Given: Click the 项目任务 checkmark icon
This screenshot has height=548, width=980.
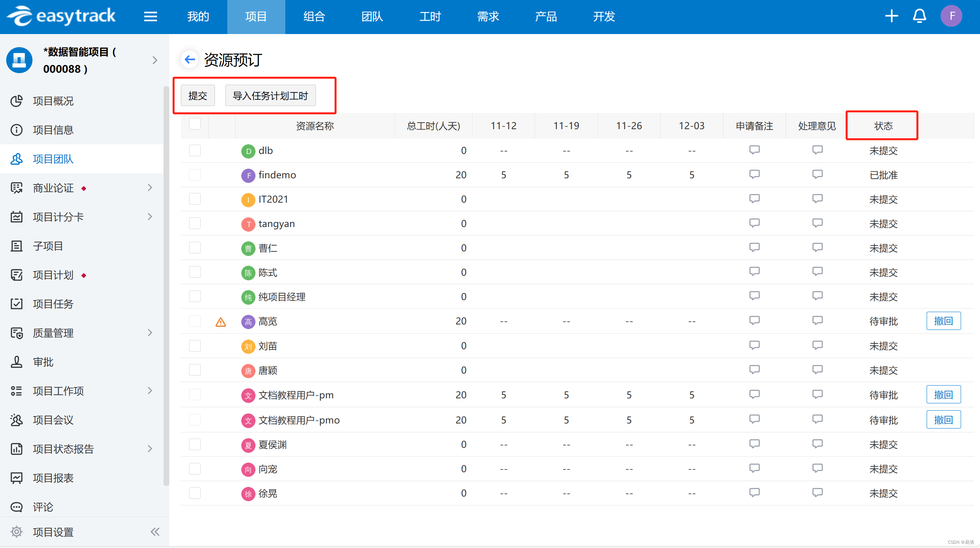Looking at the screenshot, I should pos(17,304).
